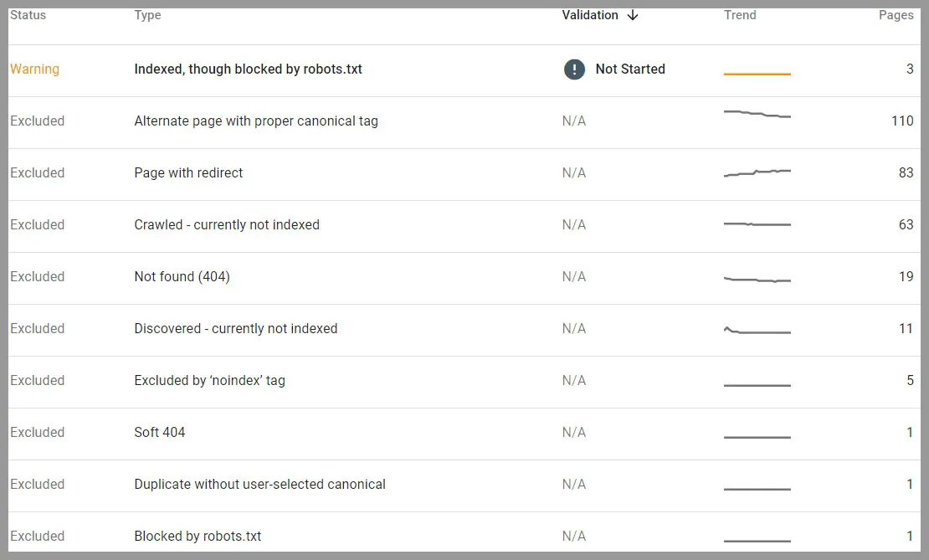Click page count 83

(906, 173)
